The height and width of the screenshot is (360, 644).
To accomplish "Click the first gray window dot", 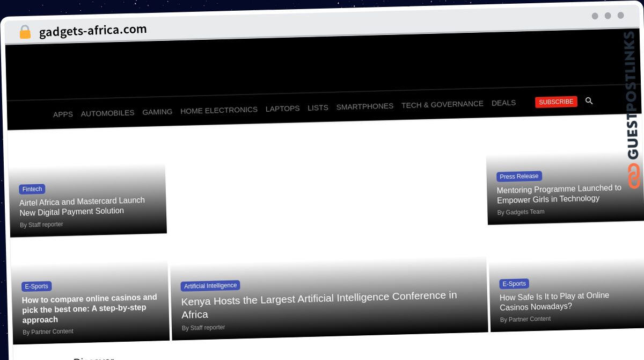I will click(595, 16).
